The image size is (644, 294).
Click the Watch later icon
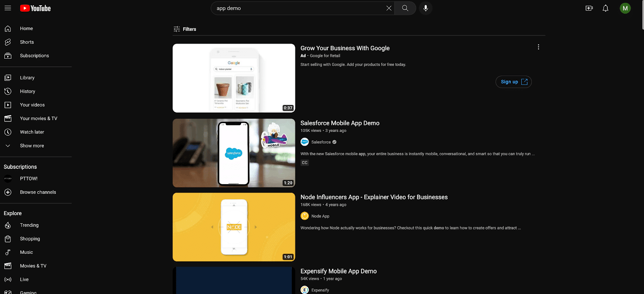(8, 132)
